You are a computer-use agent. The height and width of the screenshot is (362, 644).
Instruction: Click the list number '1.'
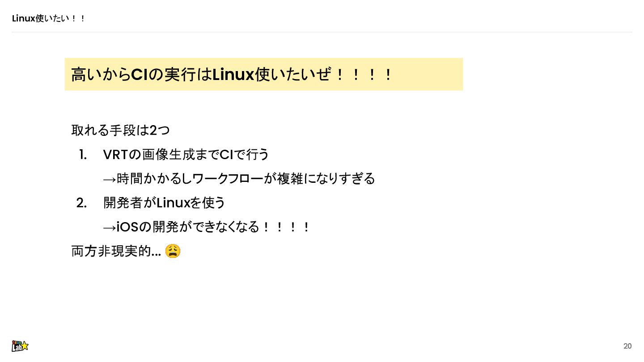click(x=83, y=155)
